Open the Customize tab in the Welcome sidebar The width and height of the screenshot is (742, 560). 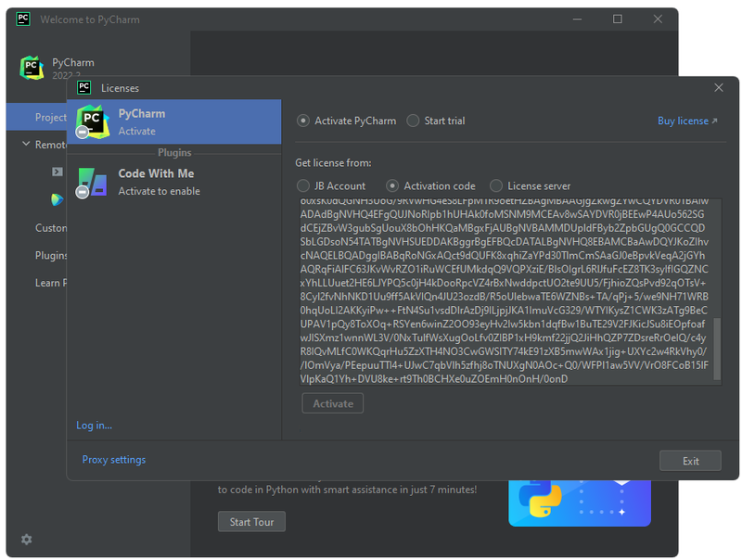pyautogui.click(x=51, y=228)
